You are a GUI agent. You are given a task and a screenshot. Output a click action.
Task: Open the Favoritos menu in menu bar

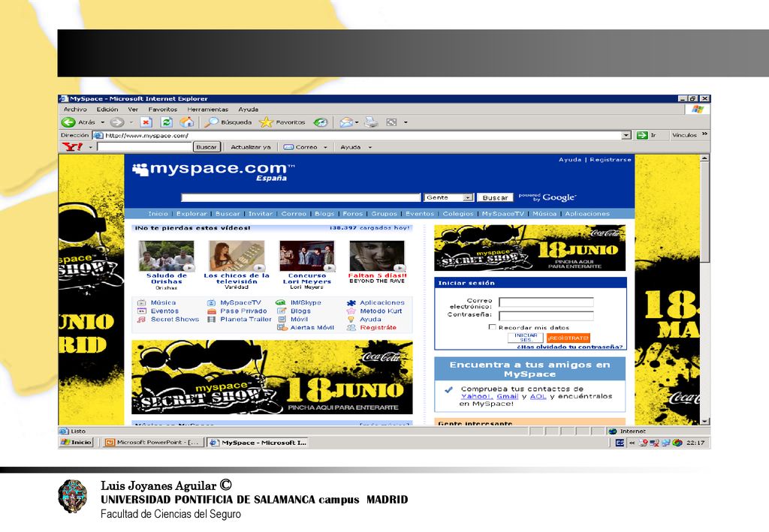(x=163, y=110)
